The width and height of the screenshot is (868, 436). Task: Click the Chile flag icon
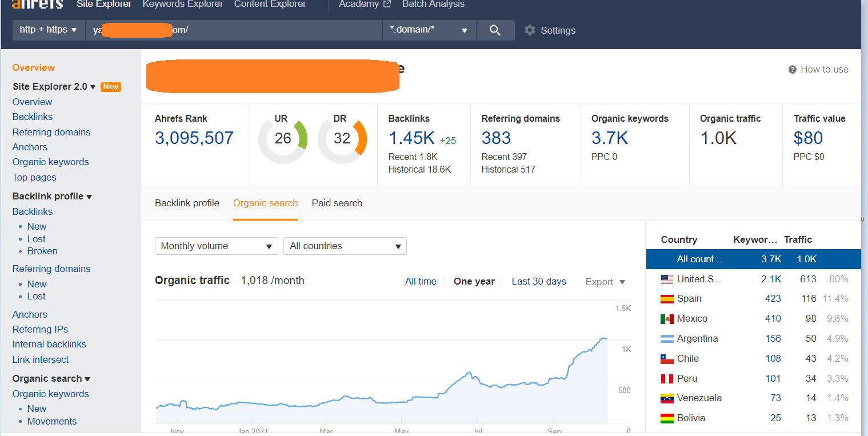pos(667,359)
